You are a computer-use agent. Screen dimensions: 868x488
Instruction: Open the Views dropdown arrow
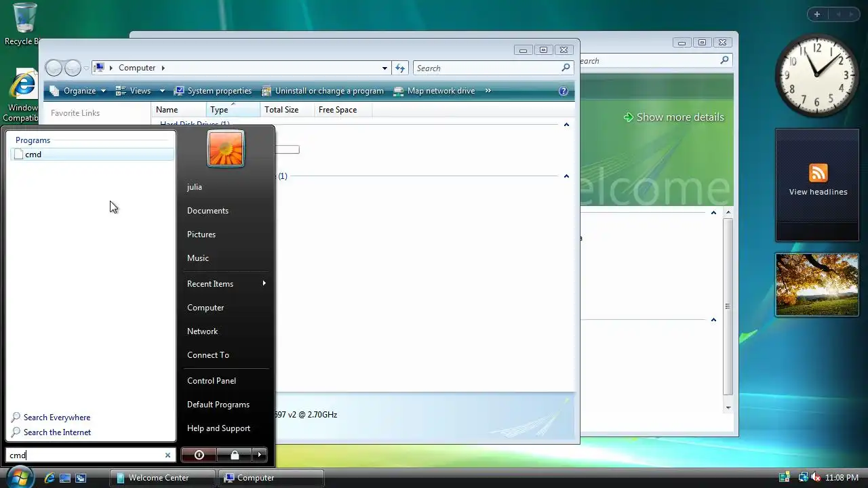(x=162, y=91)
